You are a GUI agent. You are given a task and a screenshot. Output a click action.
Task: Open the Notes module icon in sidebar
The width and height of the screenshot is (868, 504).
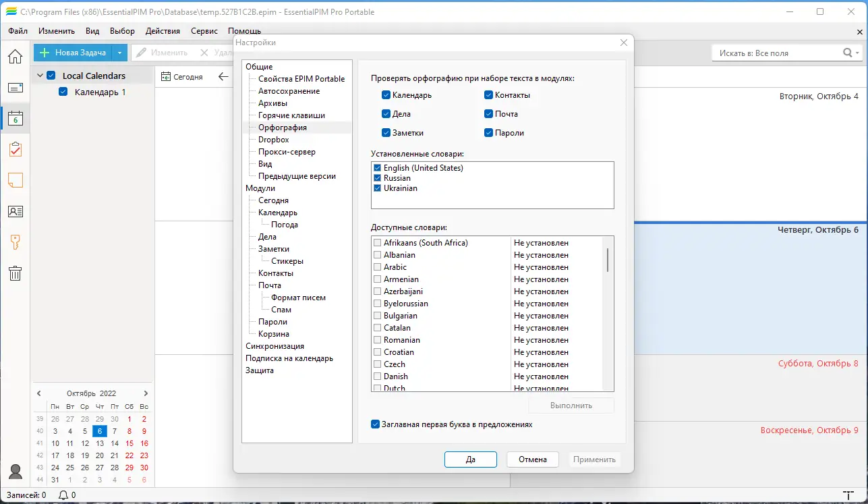[x=15, y=180]
